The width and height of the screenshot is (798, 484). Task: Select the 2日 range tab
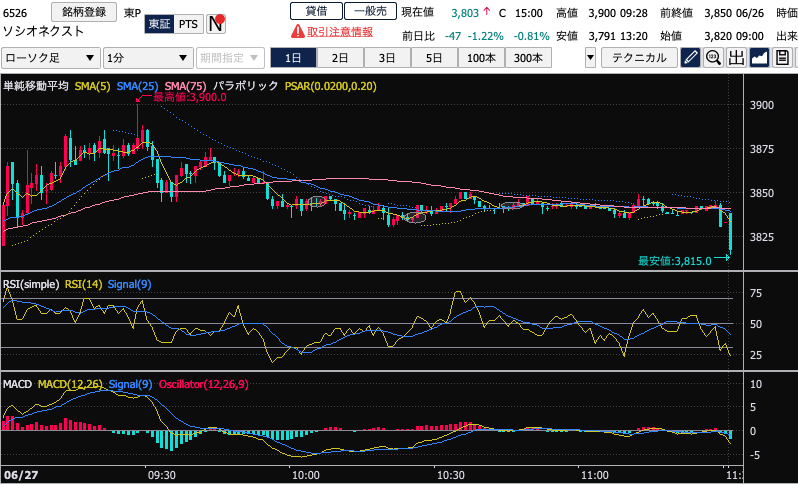tap(340, 58)
